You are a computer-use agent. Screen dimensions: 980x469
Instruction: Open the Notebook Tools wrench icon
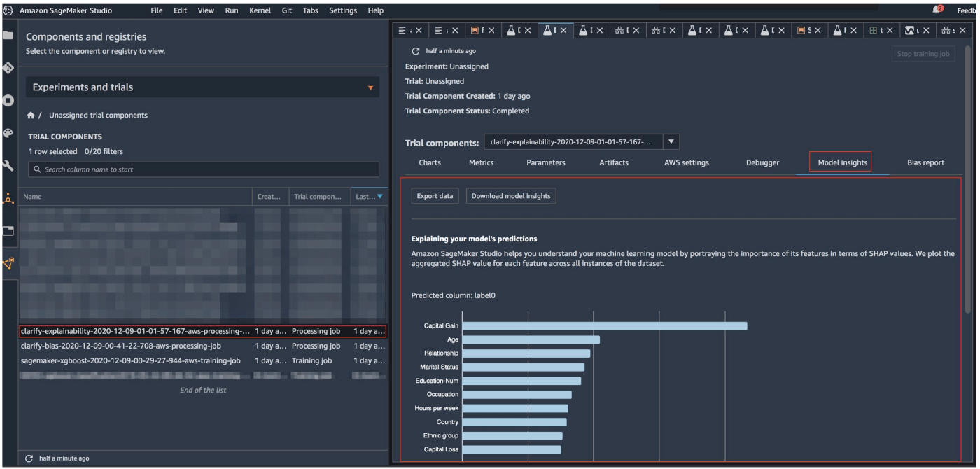[x=8, y=166]
